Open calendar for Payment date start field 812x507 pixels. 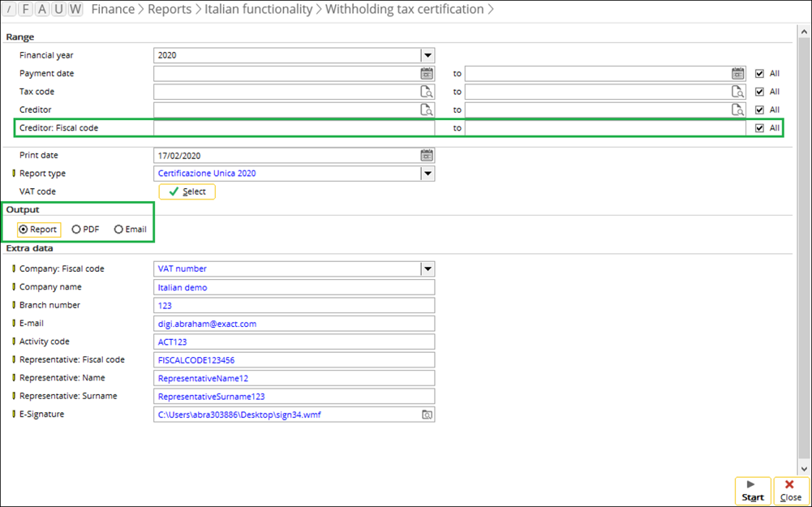pyautogui.click(x=427, y=74)
